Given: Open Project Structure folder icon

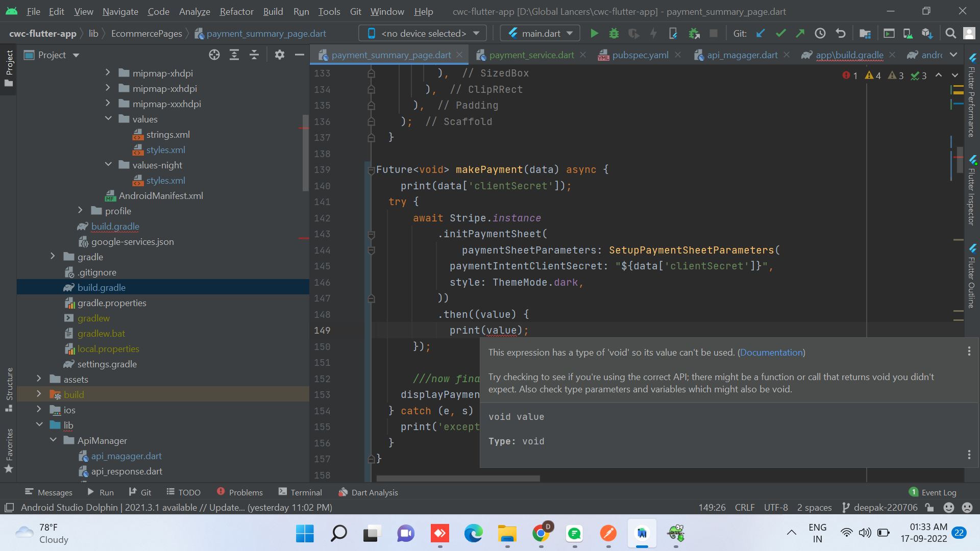Looking at the screenshot, I should click(x=865, y=34).
